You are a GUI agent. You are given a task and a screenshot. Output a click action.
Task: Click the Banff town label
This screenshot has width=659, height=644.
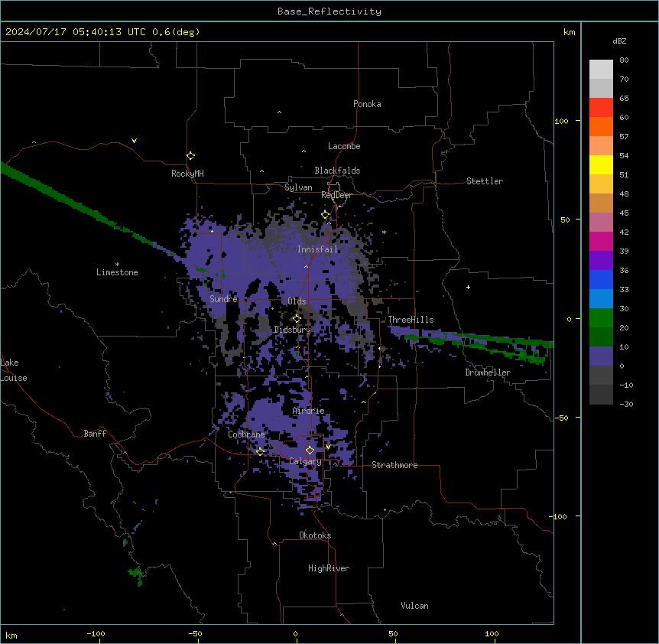(95, 434)
